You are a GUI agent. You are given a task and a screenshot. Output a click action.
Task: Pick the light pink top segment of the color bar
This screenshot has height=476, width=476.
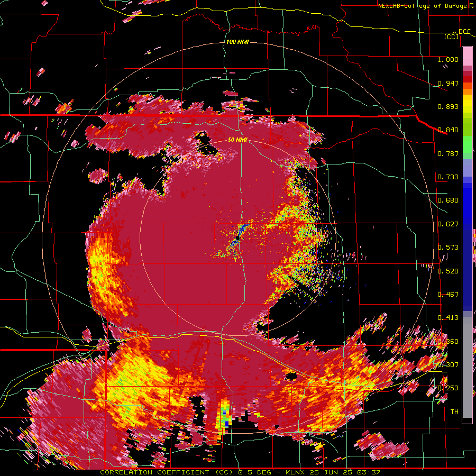click(x=467, y=57)
